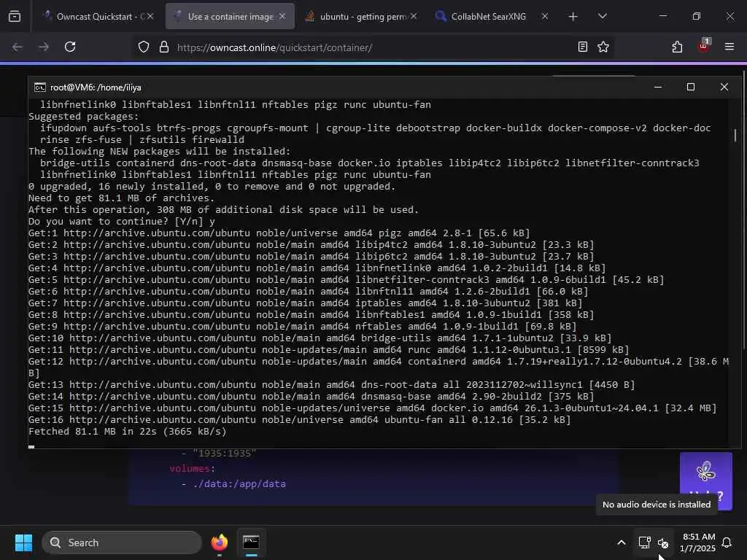Open the purple Help widget on the webpage
Viewport: 747px width, 560px height.
pos(705,481)
